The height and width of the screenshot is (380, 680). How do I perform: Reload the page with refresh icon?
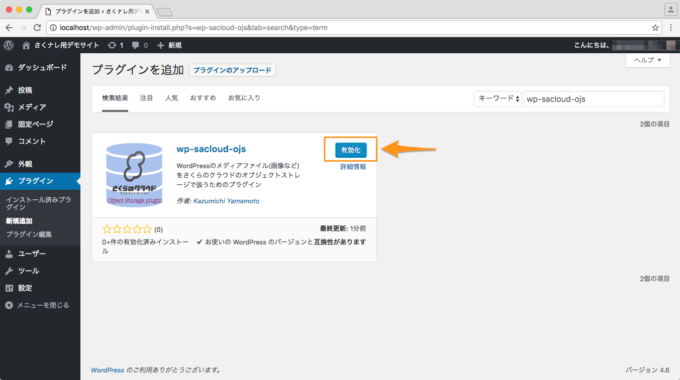click(x=37, y=27)
